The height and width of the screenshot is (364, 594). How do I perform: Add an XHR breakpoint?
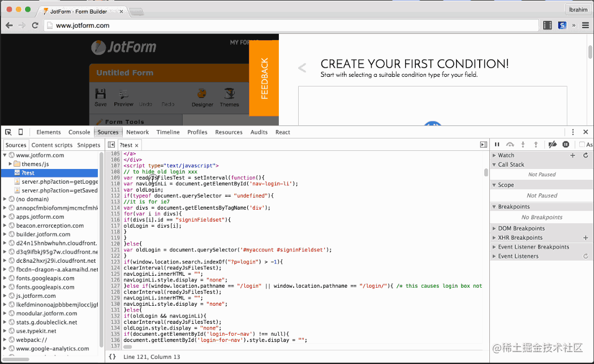[586, 237]
